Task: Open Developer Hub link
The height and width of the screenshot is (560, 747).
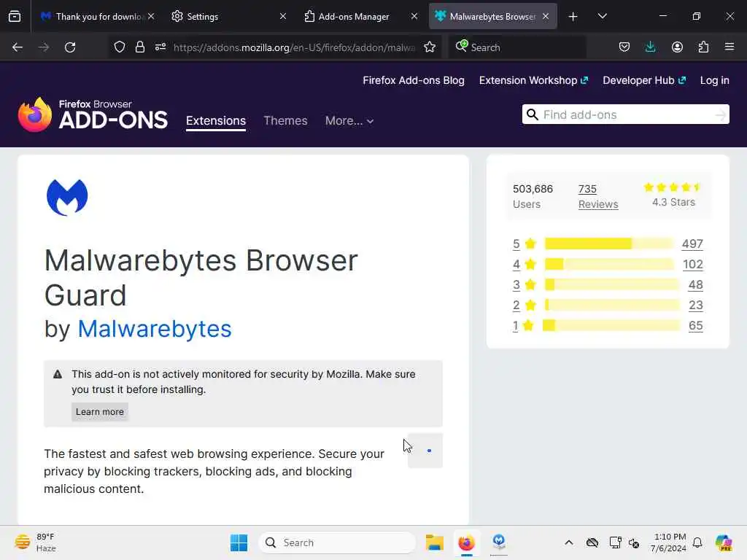Action: point(644,80)
